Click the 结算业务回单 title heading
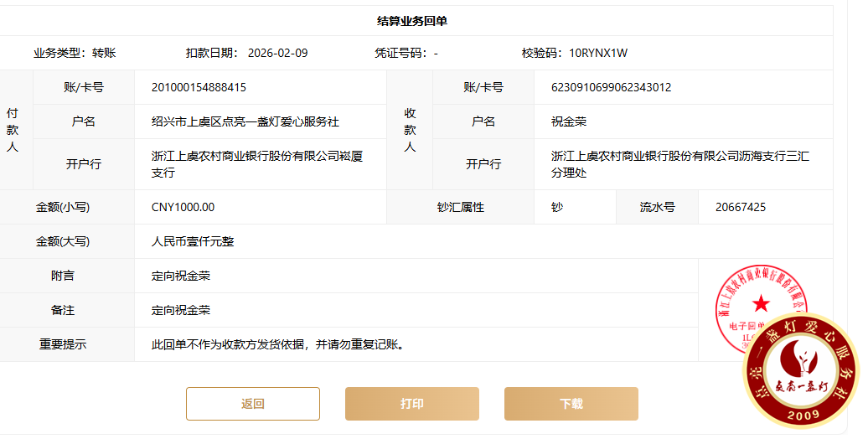 417,21
